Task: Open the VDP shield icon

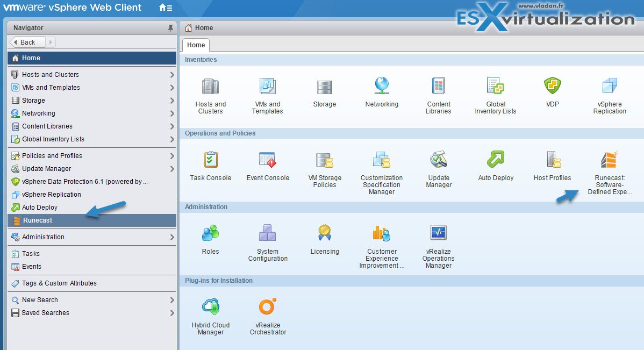Action: coord(552,86)
